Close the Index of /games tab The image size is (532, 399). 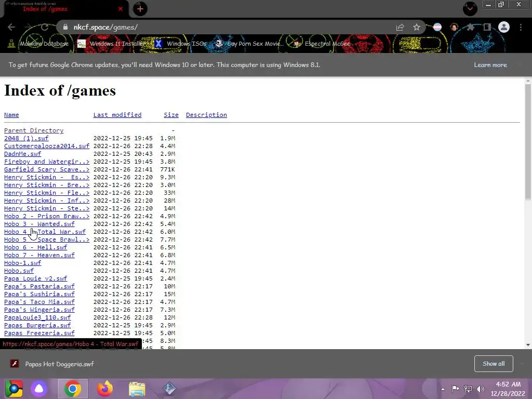pyautogui.click(x=121, y=9)
